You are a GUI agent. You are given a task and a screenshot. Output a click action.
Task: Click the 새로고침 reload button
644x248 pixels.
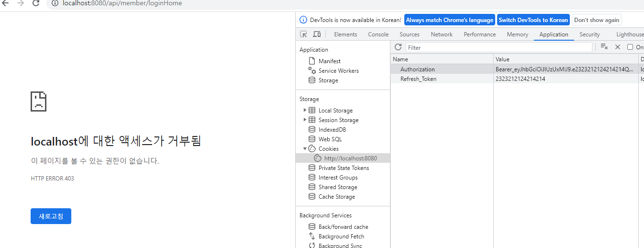[x=51, y=216]
